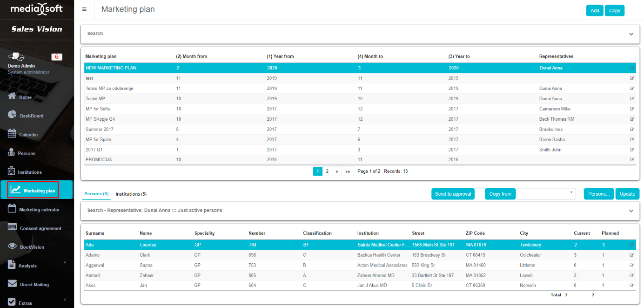Expand the Representative search panel chevron
This screenshot has width=644, height=308.
click(631, 211)
